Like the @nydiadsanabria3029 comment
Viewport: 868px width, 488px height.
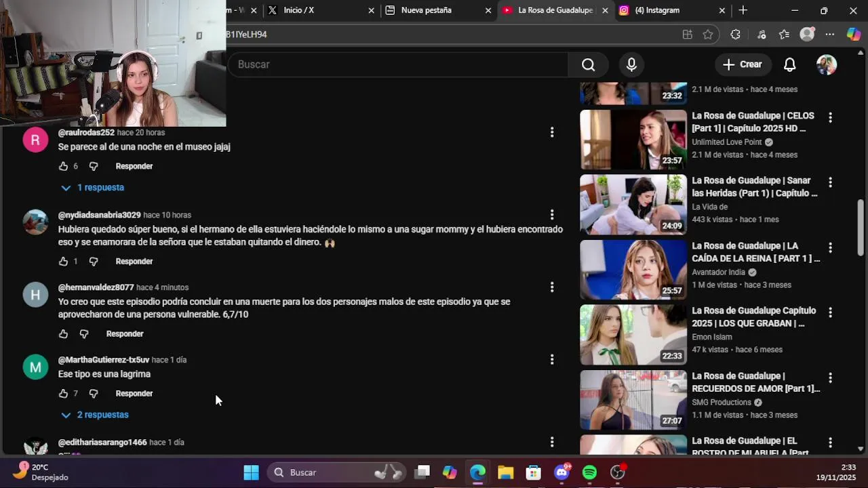tap(63, 261)
